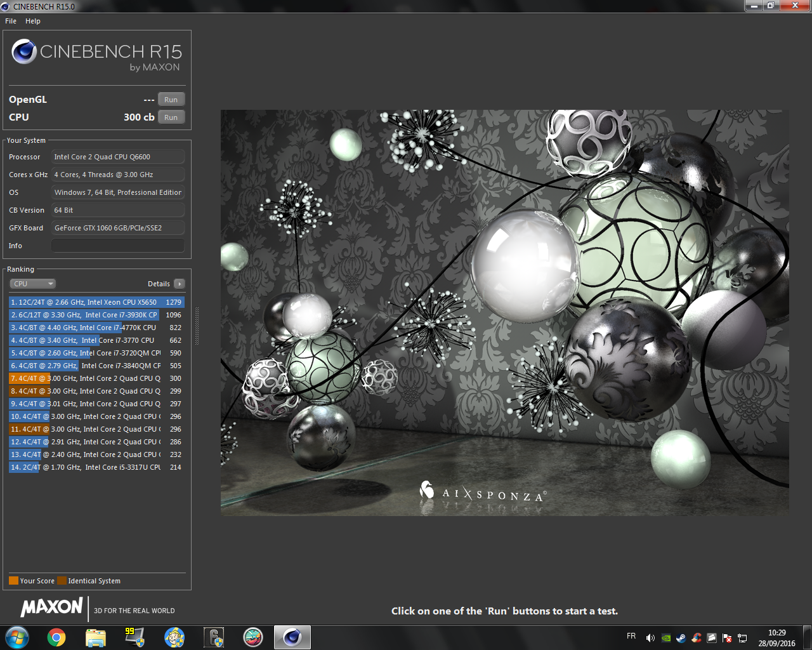Screen dimensions: 812x650
Task: Click the rendered spheres preview image
Action: coord(504,312)
